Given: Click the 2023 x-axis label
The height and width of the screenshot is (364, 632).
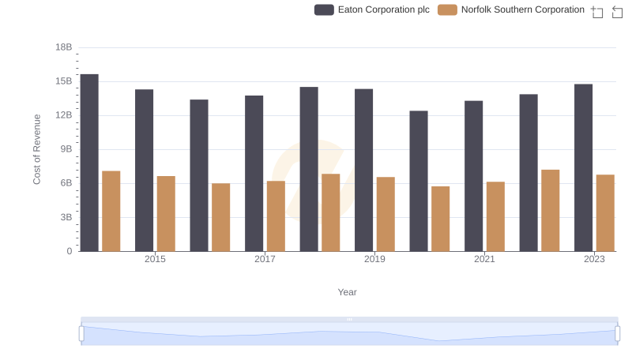Looking at the screenshot, I should click(x=594, y=259).
